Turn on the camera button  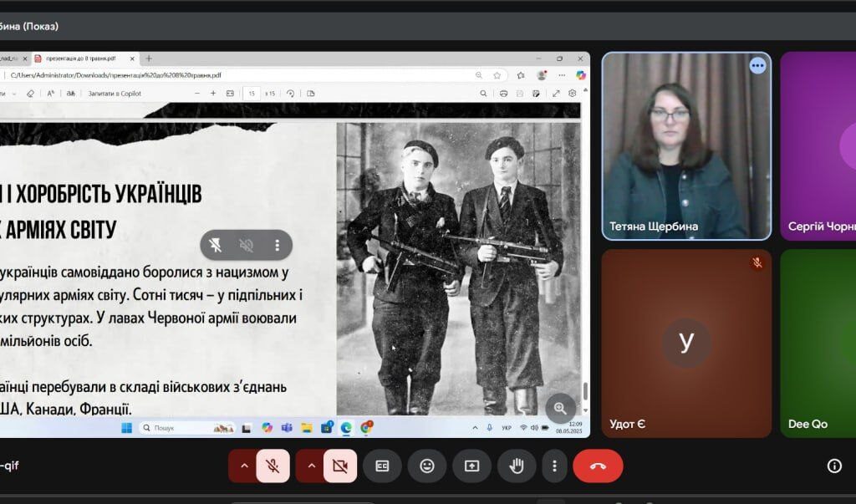pyautogui.click(x=340, y=466)
